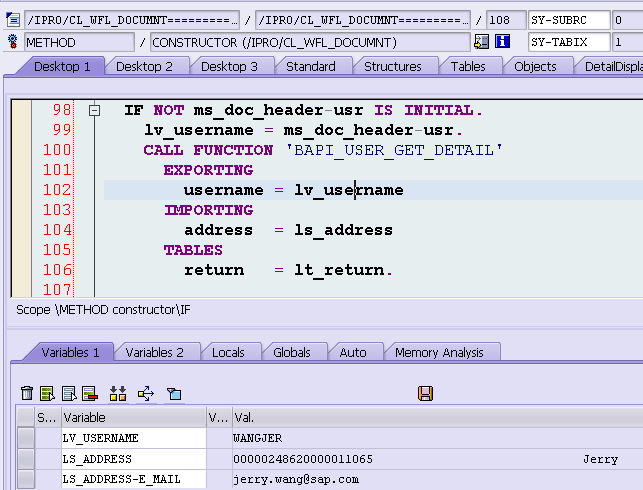This screenshot has width=643, height=490.
Task: Click the METHOD event type field
Action: [79, 42]
